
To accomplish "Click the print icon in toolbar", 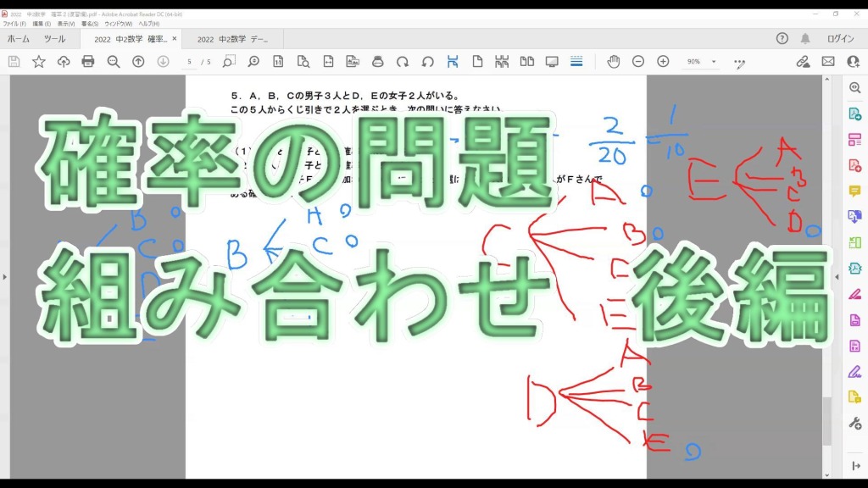I will point(88,62).
